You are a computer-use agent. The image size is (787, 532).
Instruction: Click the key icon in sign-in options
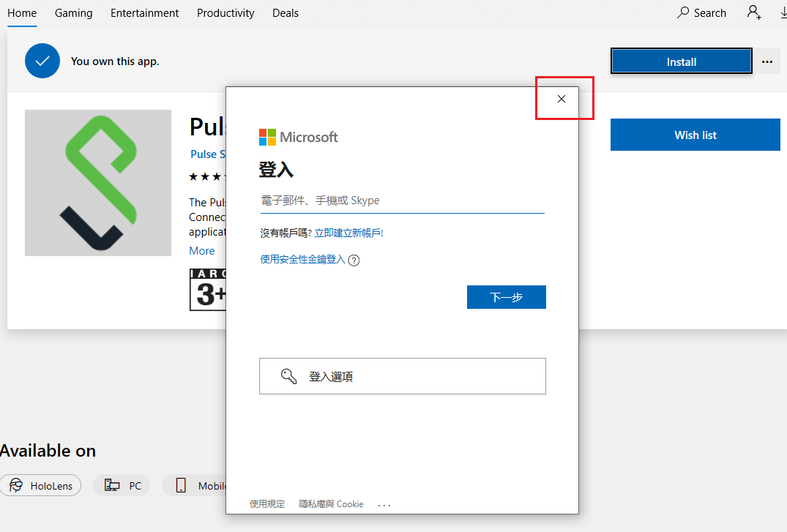coord(289,376)
